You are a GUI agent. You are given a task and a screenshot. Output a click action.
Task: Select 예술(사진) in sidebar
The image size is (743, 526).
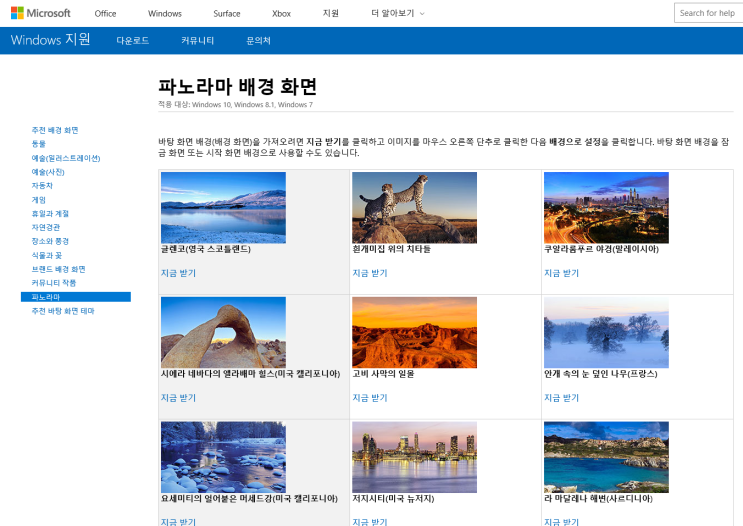coord(48,172)
